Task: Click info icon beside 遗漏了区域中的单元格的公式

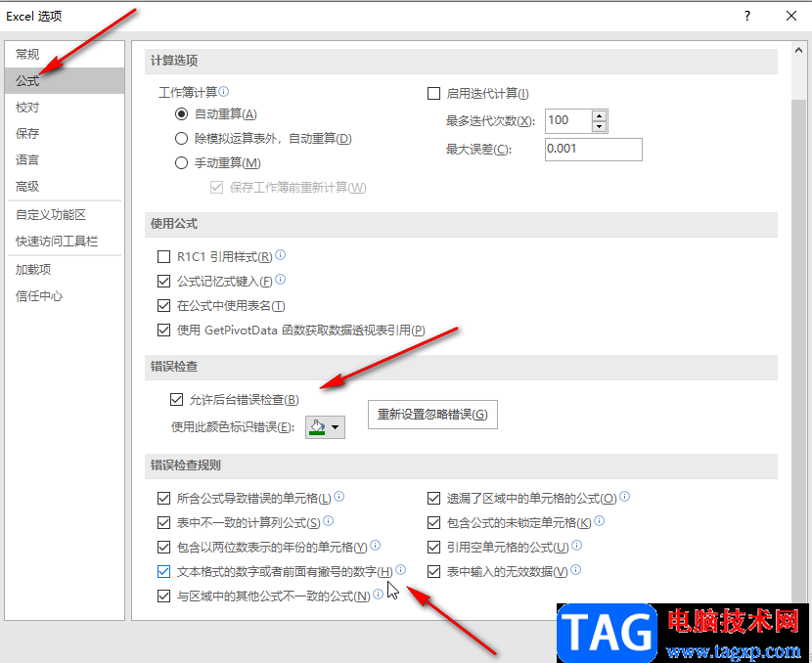Action: 625,497
